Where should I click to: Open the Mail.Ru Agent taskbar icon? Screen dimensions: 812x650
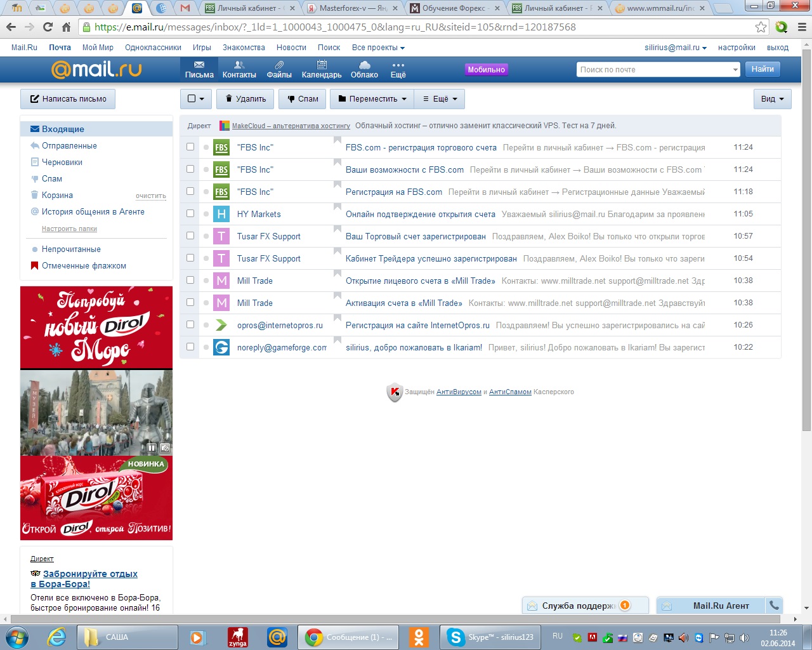277,637
